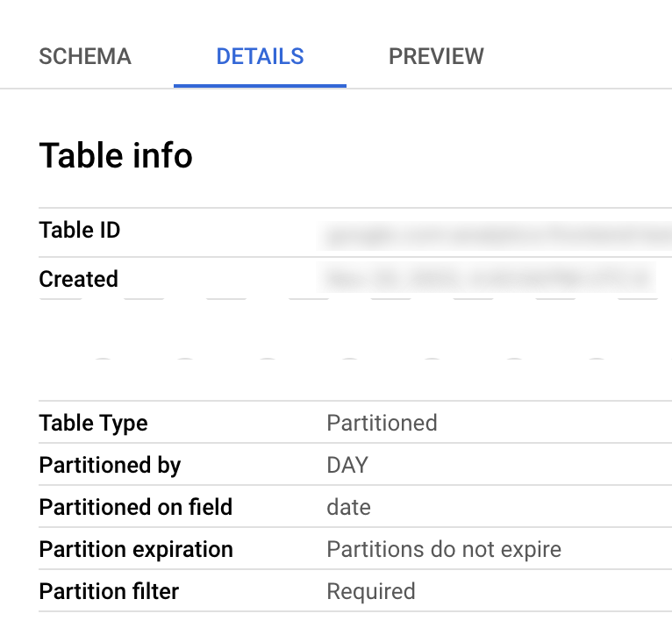Click the Partitioned on field label
The image size is (672, 642).
[x=136, y=507]
